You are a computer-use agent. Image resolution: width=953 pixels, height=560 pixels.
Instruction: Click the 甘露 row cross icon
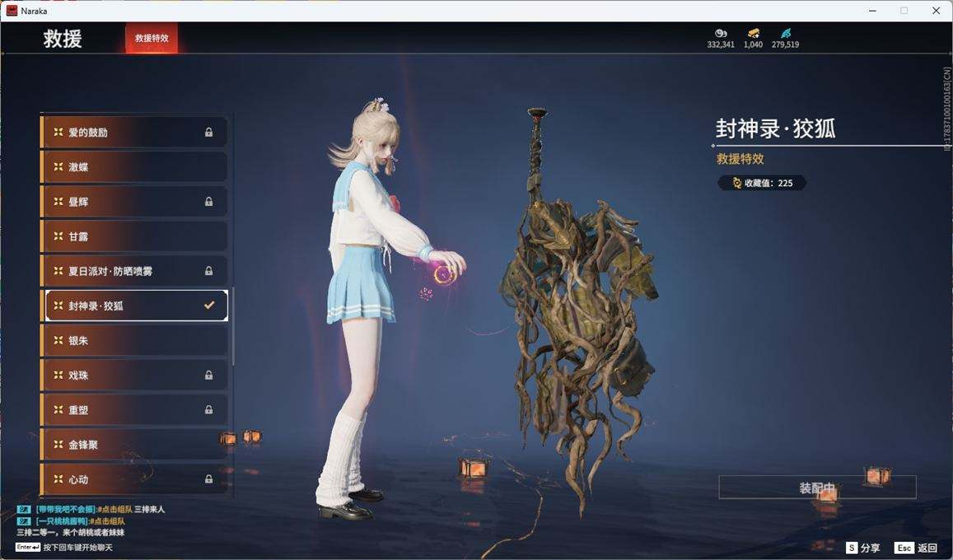tap(58, 236)
